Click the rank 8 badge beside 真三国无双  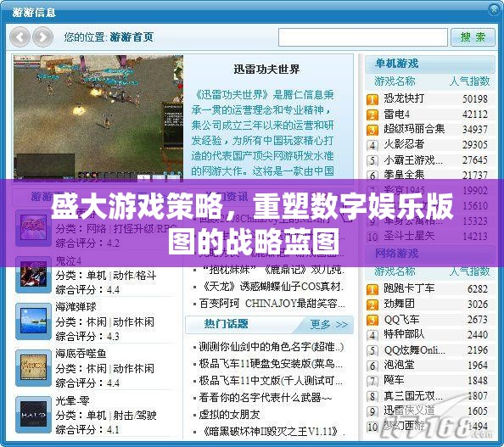point(372,396)
